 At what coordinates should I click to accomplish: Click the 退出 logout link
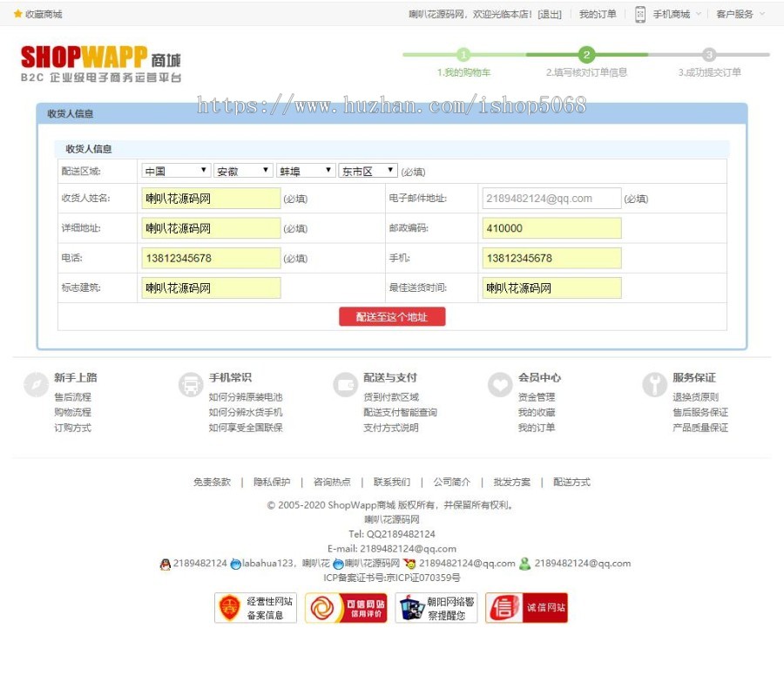click(x=550, y=15)
